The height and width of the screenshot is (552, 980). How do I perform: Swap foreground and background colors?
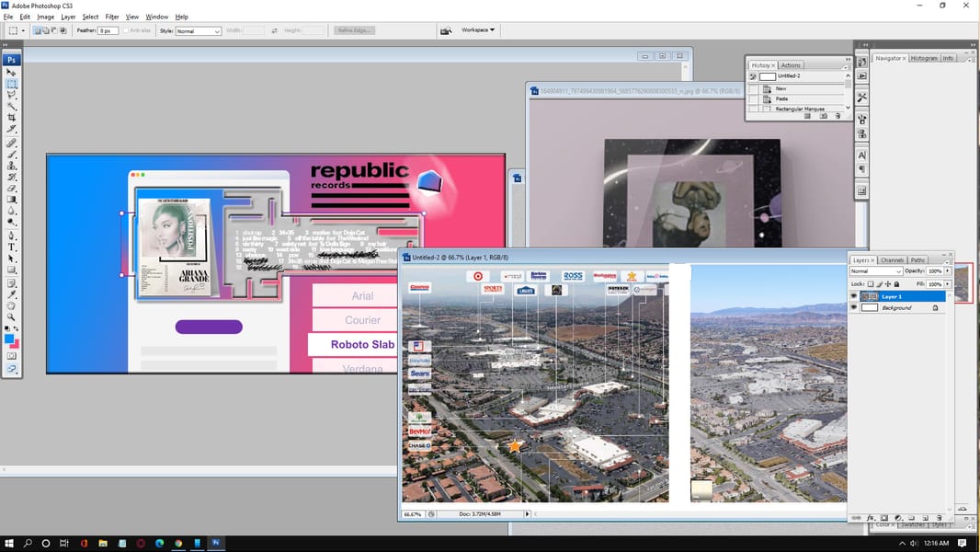click(x=16, y=328)
